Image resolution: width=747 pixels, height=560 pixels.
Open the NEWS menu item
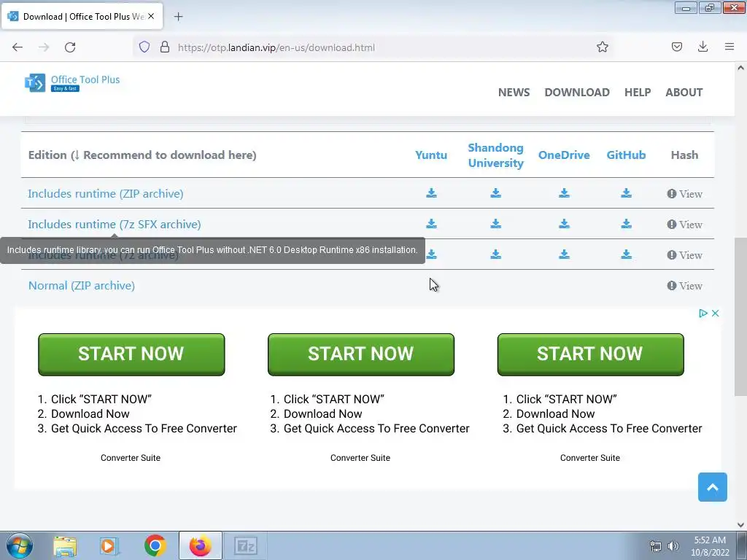click(x=514, y=93)
